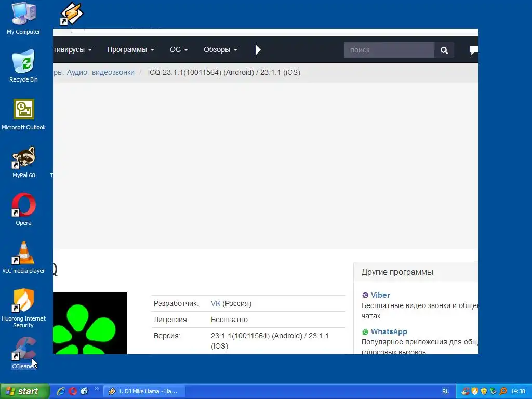
Task: Launch Internet Explorer from Quick Launch
Action: 61,391
